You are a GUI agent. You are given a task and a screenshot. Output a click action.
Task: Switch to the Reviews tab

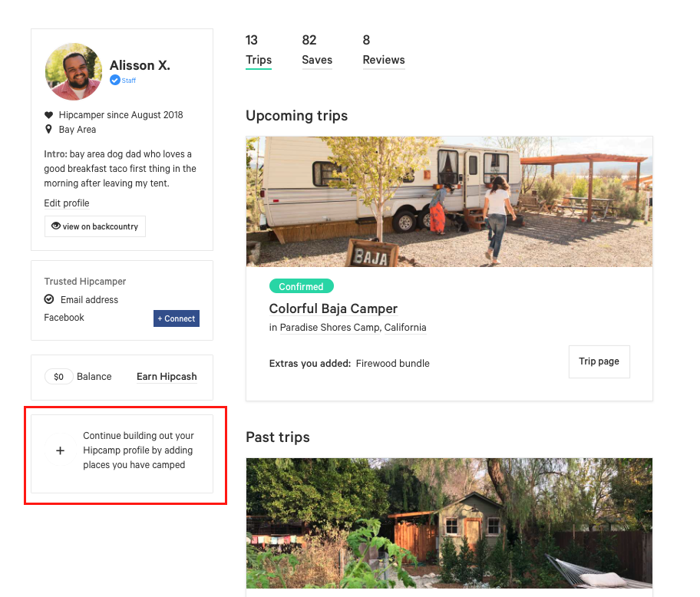(x=384, y=60)
